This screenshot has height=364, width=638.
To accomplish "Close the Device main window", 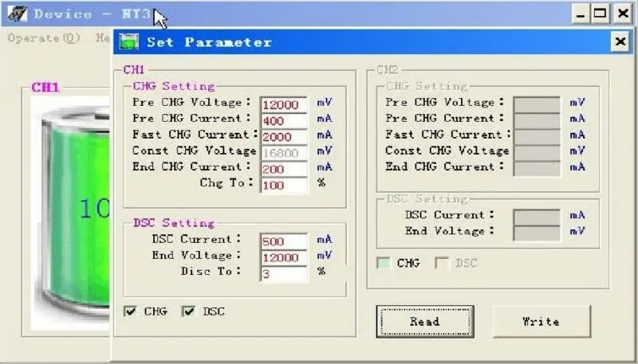I will pos(623,14).
